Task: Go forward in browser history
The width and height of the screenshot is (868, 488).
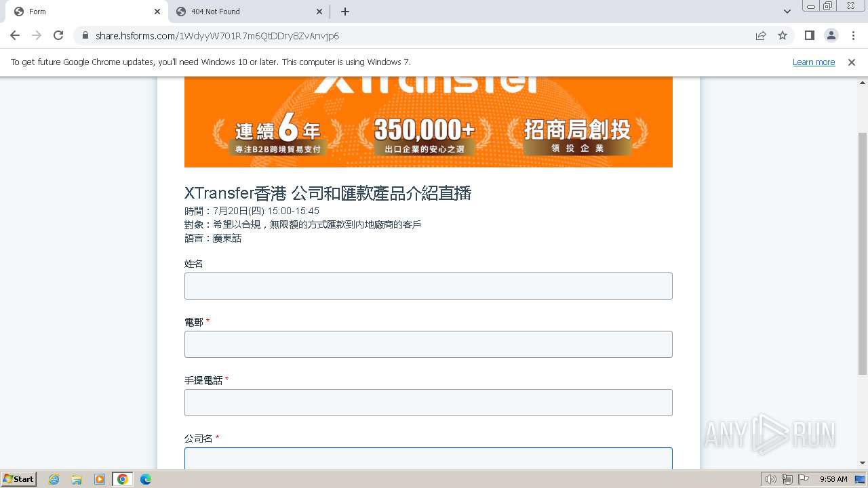Action: pyautogui.click(x=37, y=35)
